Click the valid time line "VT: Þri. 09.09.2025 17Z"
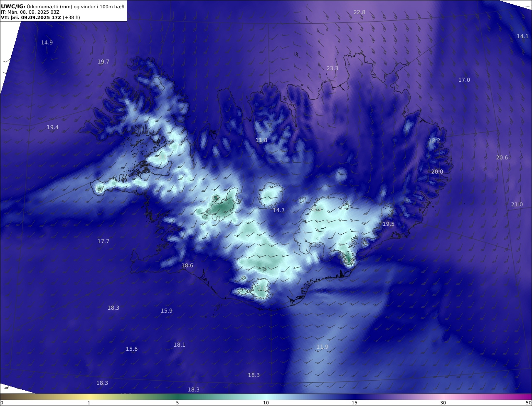532x406 pixels. (x=31, y=17)
